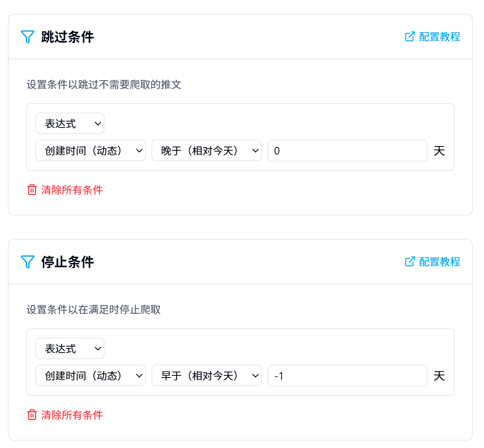Open the 早于（相对今天）operator dropdown

click(207, 375)
